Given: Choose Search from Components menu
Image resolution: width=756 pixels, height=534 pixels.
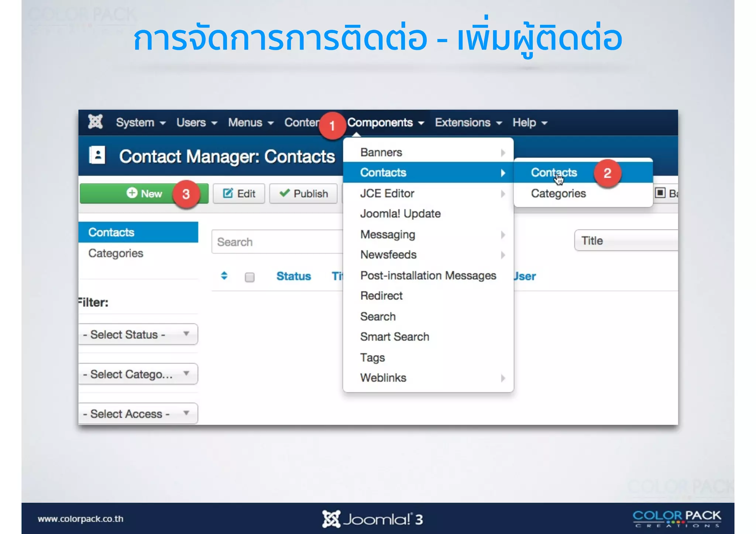Looking at the screenshot, I should [428, 316].
